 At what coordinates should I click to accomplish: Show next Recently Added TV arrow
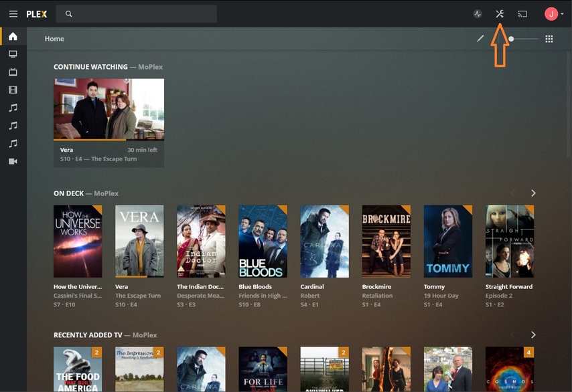tap(533, 334)
